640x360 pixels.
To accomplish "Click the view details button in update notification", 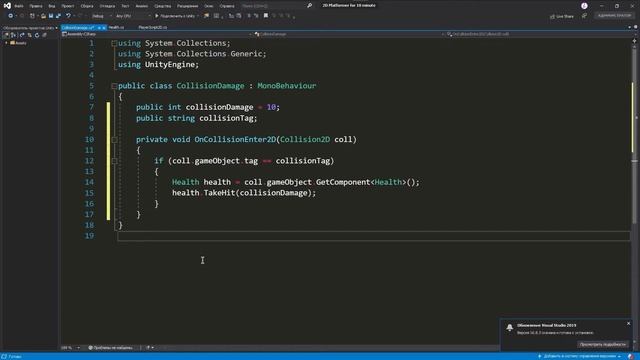I will tap(603, 344).
